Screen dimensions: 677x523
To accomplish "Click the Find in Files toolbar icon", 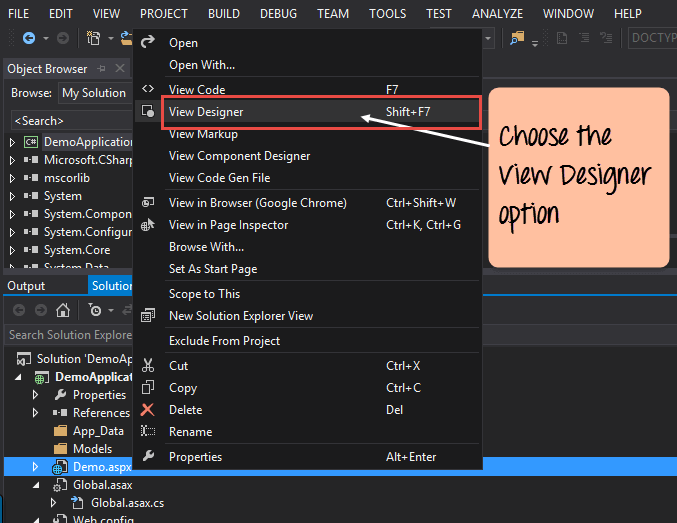I will tap(517, 38).
